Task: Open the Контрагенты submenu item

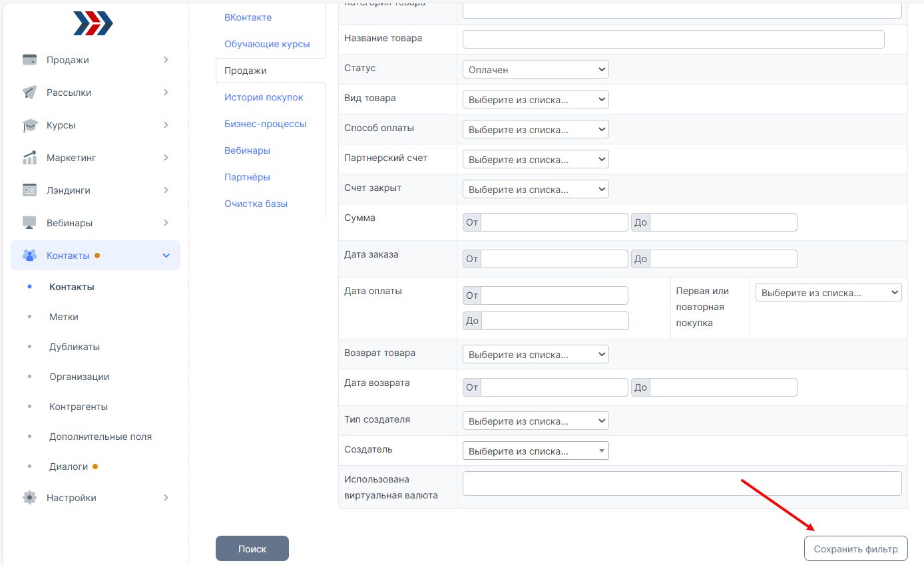Action: (x=79, y=407)
